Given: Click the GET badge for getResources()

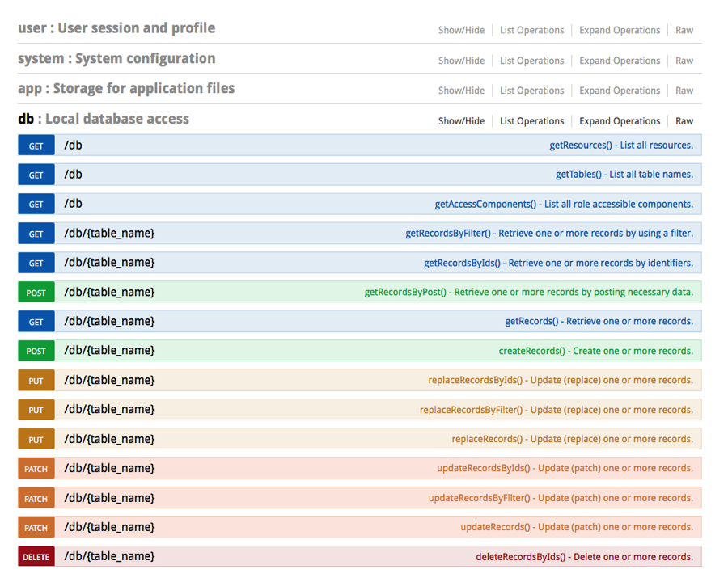Looking at the screenshot, I should [x=36, y=145].
